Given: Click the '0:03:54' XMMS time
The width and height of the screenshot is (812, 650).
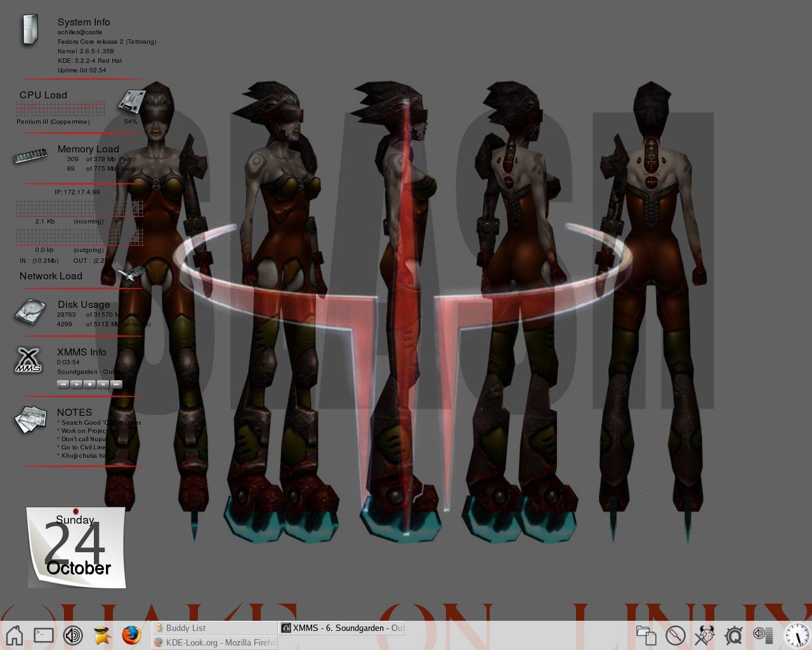Looking at the screenshot, I should coord(68,362).
